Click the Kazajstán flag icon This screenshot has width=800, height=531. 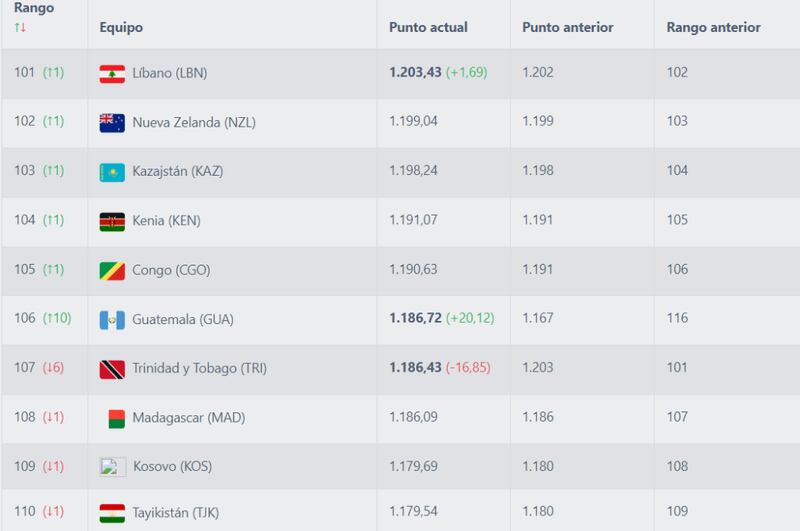tap(112, 172)
